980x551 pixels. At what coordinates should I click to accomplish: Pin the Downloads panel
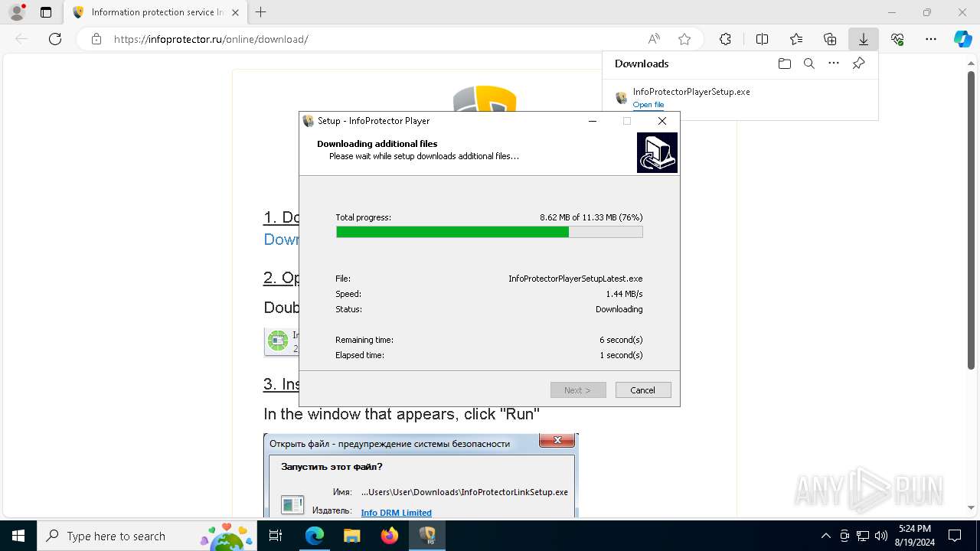tap(858, 64)
